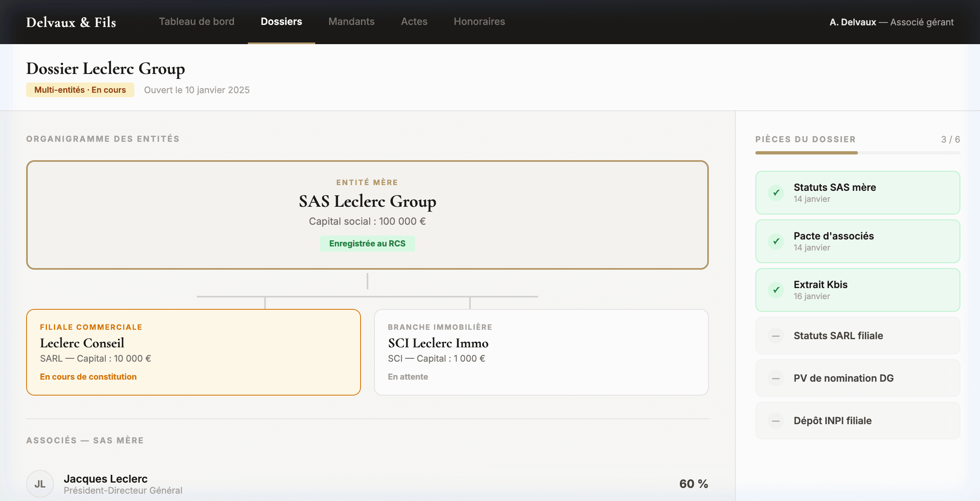Viewport: 980px width, 501px height.
Task: Click the JL avatar of Jacques Leclerc
Action: pyautogui.click(x=40, y=484)
